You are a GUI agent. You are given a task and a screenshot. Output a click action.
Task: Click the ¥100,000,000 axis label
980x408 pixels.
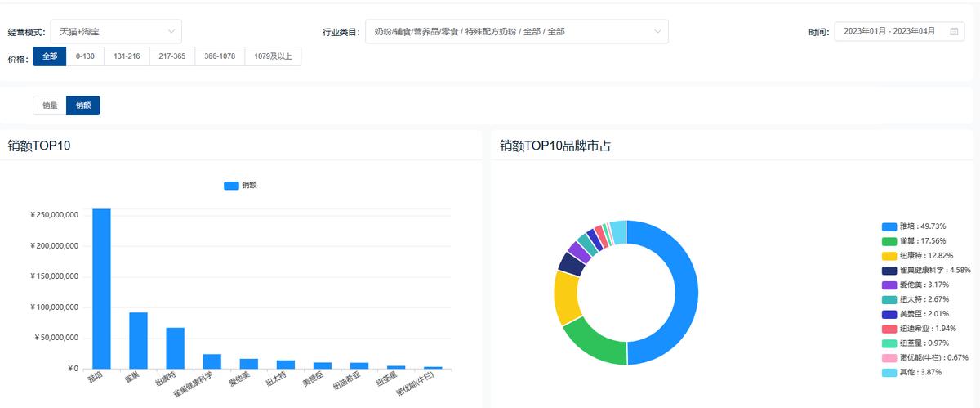(x=54, y=307)
